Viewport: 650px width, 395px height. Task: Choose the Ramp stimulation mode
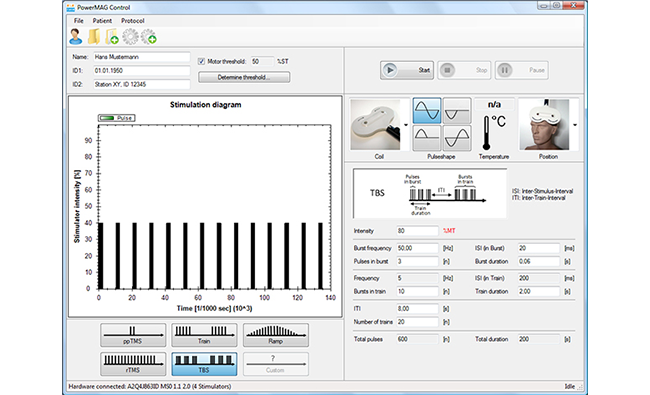click(276, 335)
